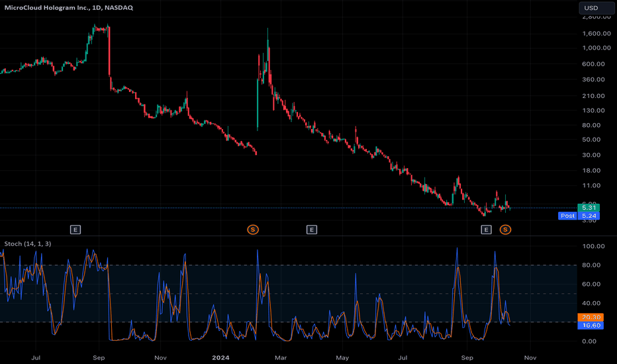Click the 210.00 price axis label
The width and height of the screenshot is (617, 364).
[x=593, y=95]
